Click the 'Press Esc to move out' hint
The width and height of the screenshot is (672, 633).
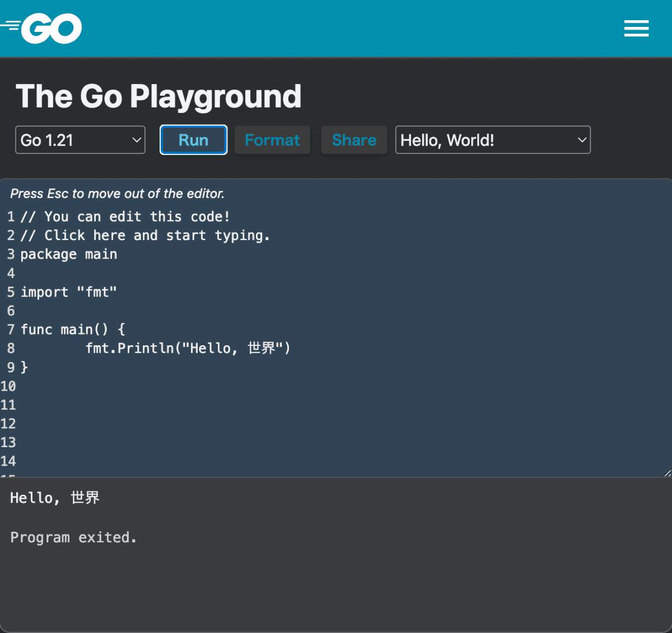117,194
